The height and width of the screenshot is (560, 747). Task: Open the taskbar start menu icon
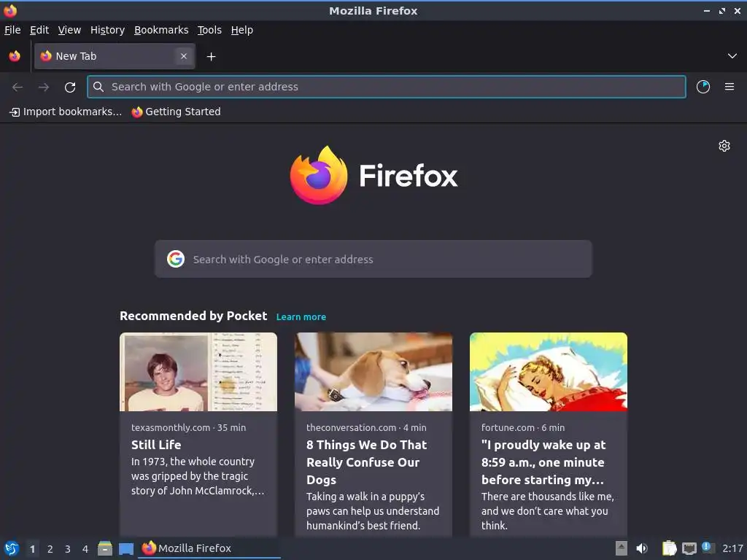pyautogui.click(x=11, y=548)
